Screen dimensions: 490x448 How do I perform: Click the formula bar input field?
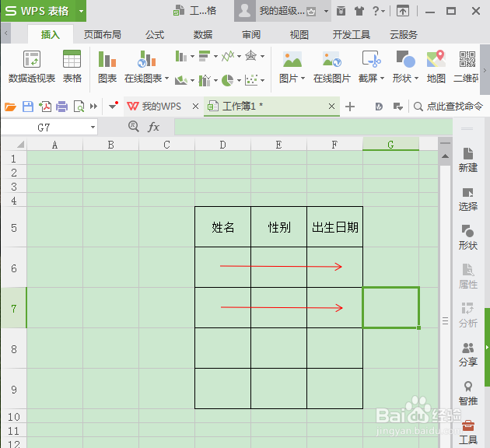(313, 127)
